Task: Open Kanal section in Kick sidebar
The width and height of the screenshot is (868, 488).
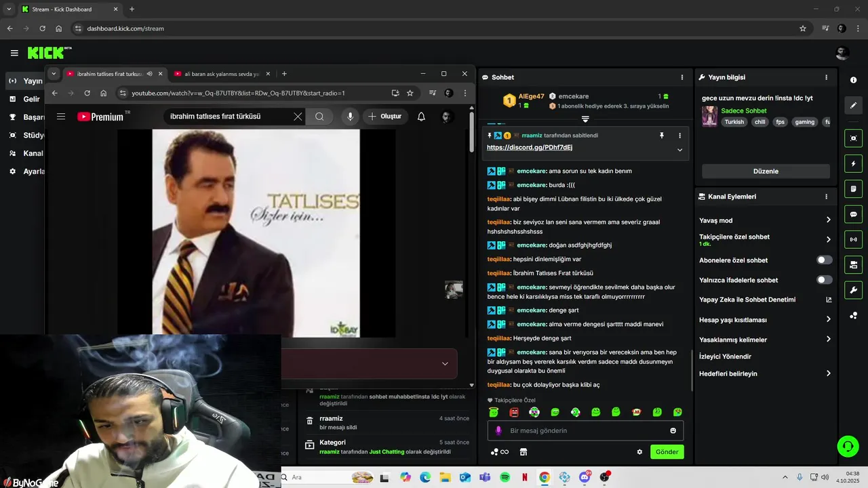Action: coord(26,153)
